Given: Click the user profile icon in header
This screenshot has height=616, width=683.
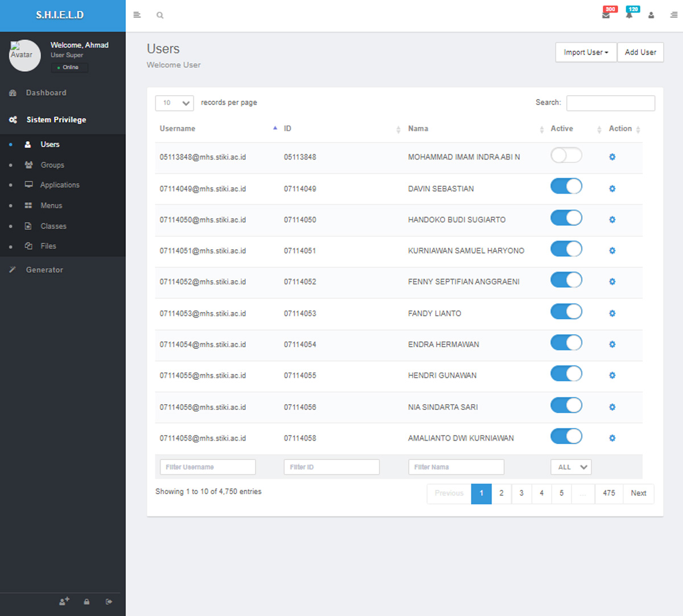Looking at the screenshot, I should 651,15.
